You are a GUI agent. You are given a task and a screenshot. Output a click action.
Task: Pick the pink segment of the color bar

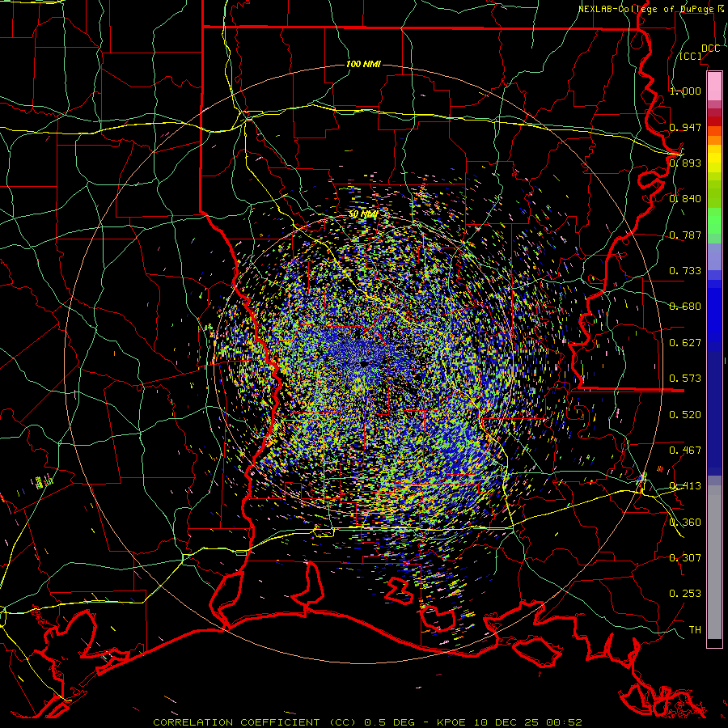point(714,86)
